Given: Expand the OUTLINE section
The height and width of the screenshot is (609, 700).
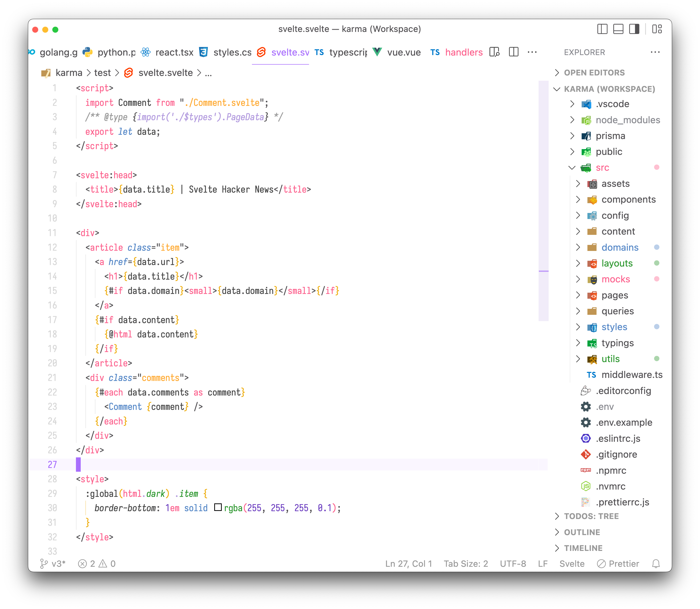Looking at the screenshot, I should (x=582, y=532).
